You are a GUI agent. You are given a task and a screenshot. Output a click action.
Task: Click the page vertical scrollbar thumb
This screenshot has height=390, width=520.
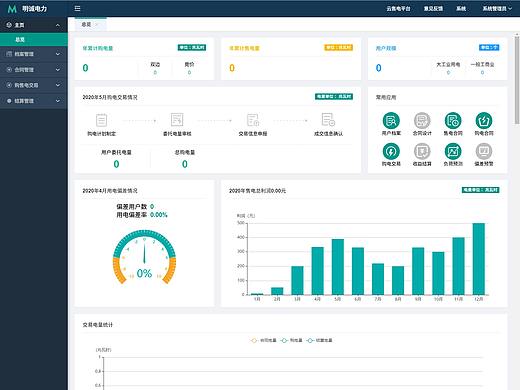(517, 79)
